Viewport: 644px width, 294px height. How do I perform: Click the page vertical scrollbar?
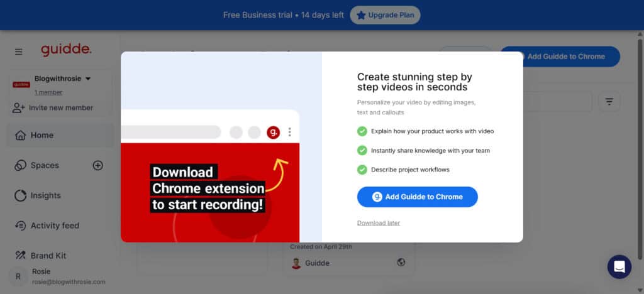coord(640,148)
